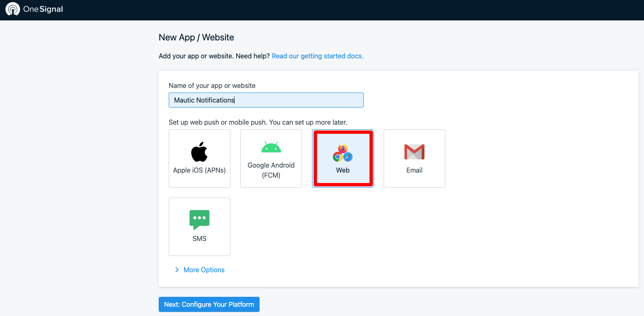Click the green Android robot icon
The height and width of the screenshot is (316, 644).
271,147
